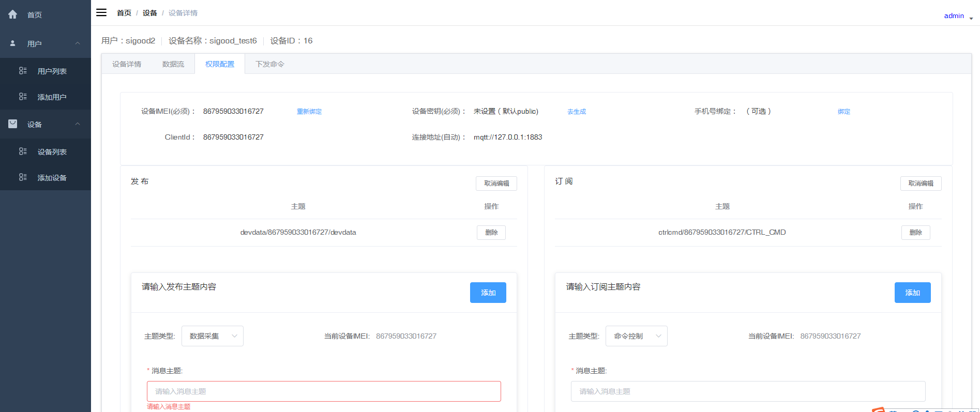Image resolution: width=980 pixels, height=412 pixels.
Task: Open 首页 in the sidebar
Action: coord(35,15)
